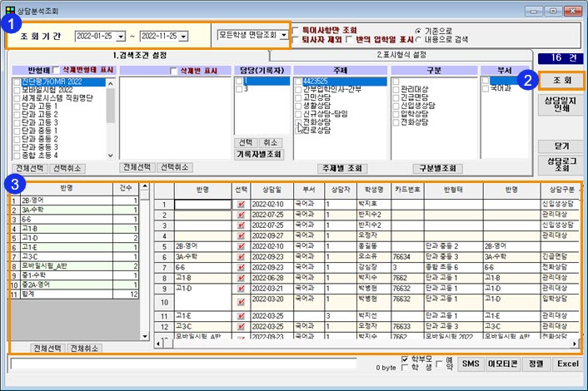Click the SMS message text input field
This screenshot has height=391, width=588.
pyautogui.click(x=184, y=364)
